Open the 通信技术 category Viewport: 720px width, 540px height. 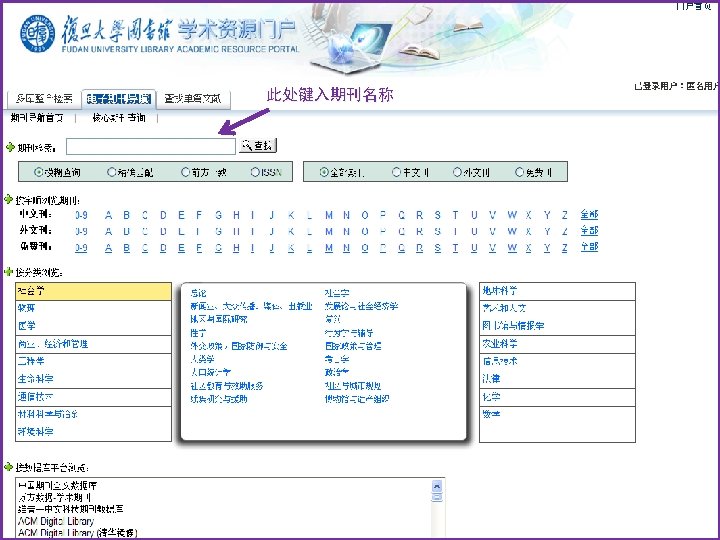[35, 397]
